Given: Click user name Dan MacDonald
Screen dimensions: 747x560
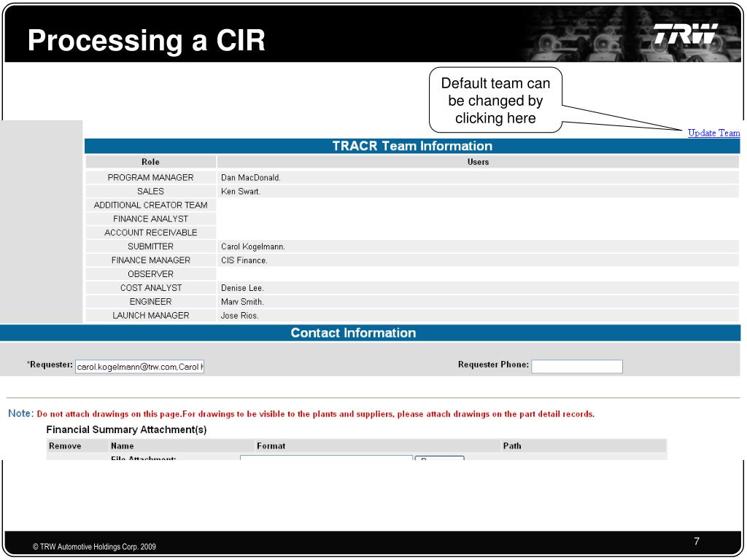Looking at the screenshot, I should click(251, 178).
